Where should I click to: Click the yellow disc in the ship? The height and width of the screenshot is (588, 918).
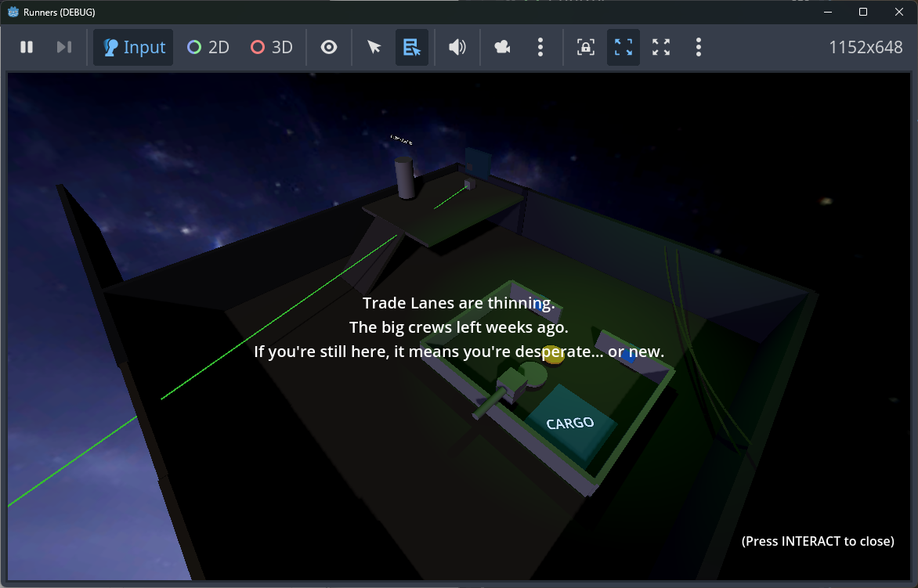[554, 354]
